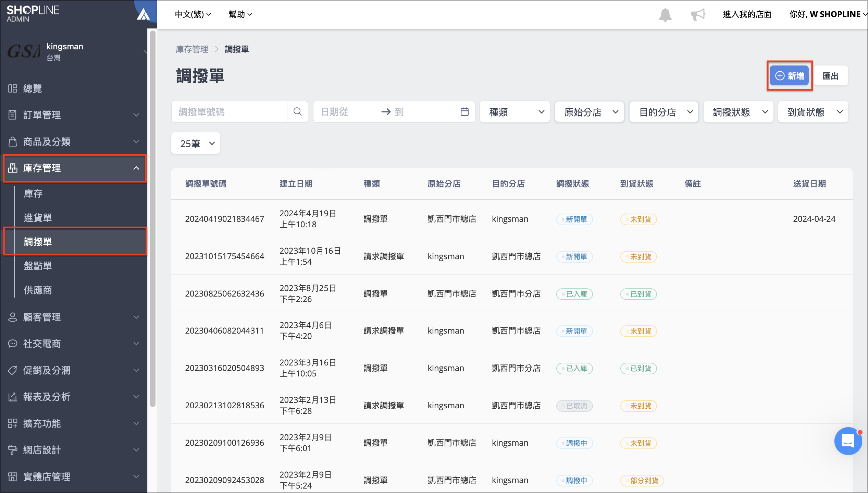The width and height of the screenshot is (868, 493).
Task: Open the 原始分店 filter dropdown
Action: [x=589, y=112]
